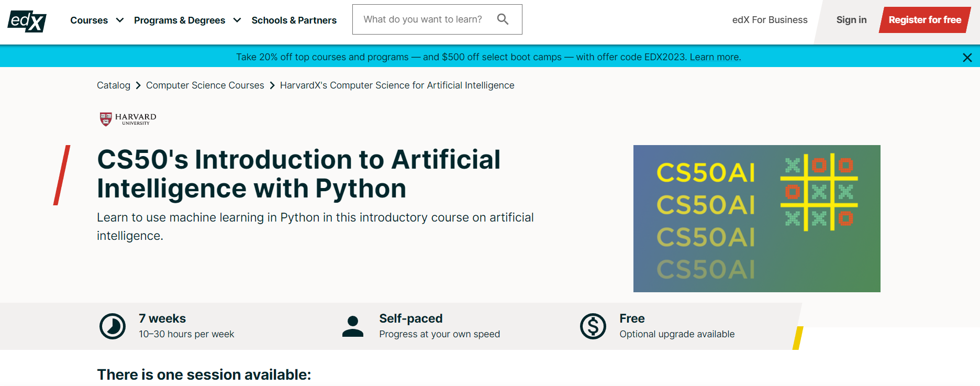The height and width of the screenshot is (386, 980).
Task: Open edX For Business page
Action: [770, 20]
